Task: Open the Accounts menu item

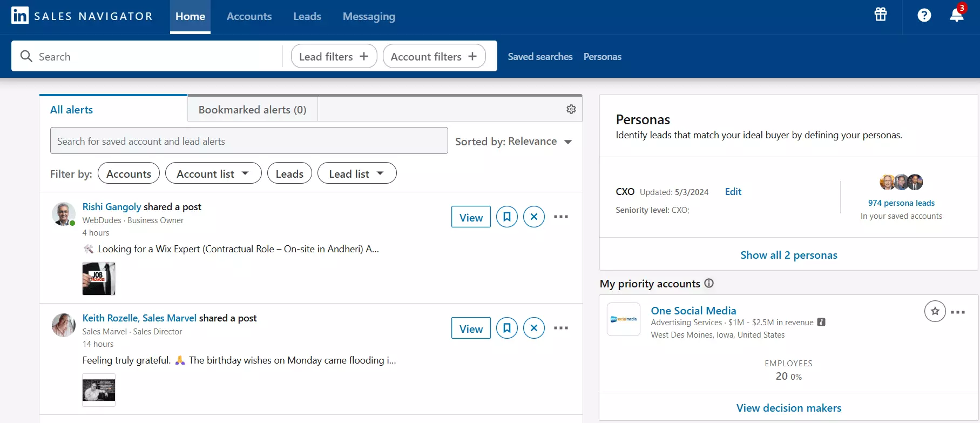Action: pos(249,16)
